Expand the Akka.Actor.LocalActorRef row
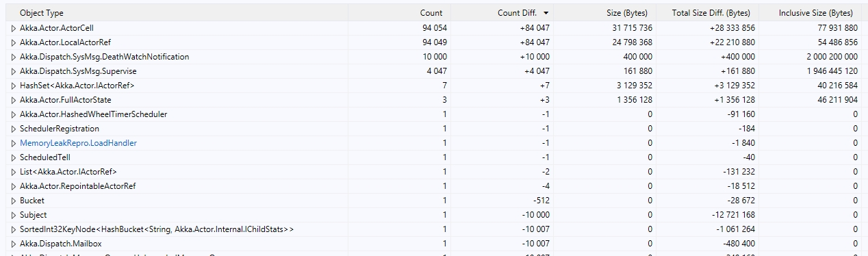 pyautogui.click(x=14, y=42)
